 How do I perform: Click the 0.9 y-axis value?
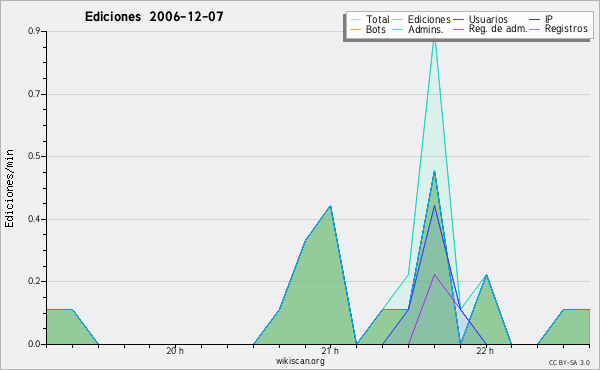pyautogui.click(x=34, y=31)
